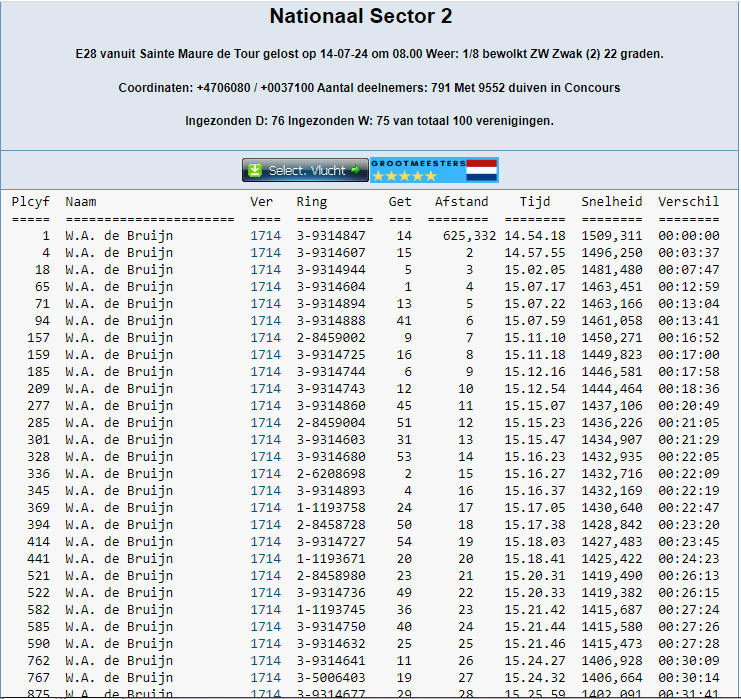
Task: Select ring number 3-9314847
Action: [331, 235]
